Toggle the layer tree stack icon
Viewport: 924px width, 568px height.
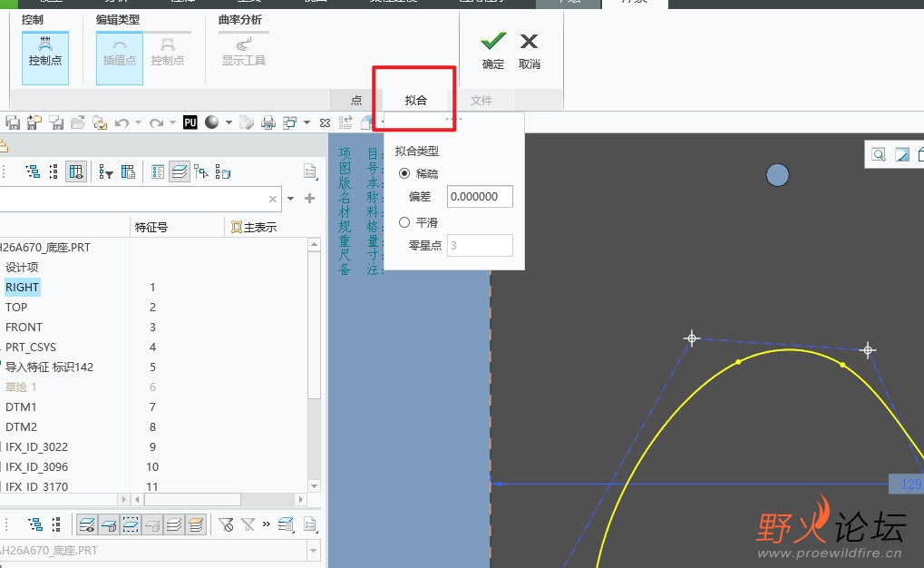pyautogui.click(x=180, y=171)
